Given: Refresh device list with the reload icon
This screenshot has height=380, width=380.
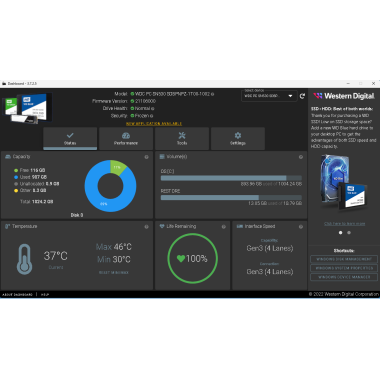Looking at the screenshot, I should [302, 96].
